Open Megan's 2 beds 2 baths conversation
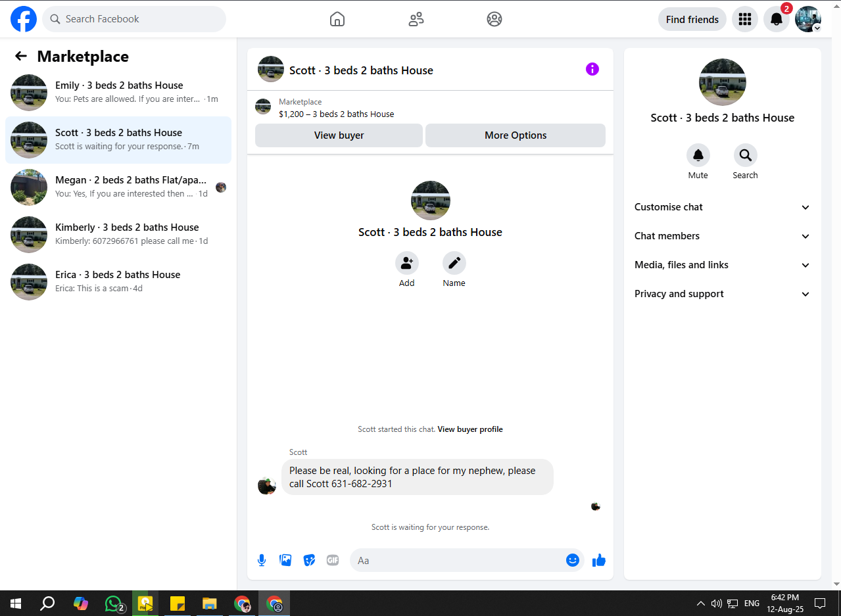 click(x=118, y=187)
